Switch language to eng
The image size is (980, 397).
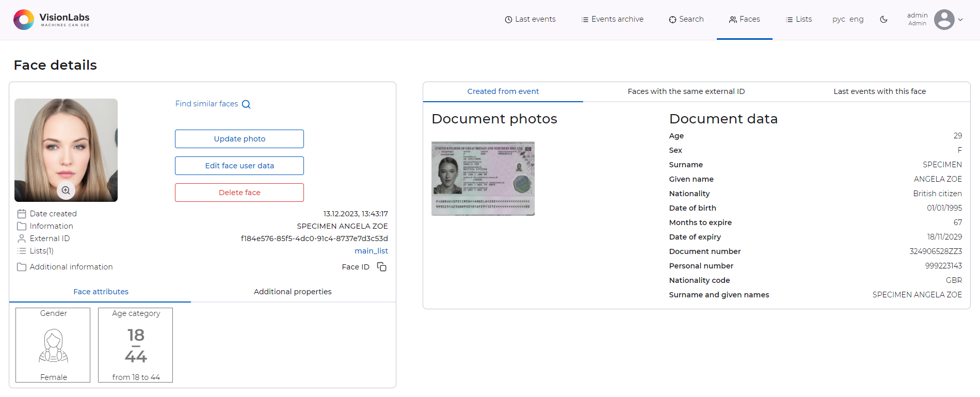pyautogui.click(x=856, y=19)
